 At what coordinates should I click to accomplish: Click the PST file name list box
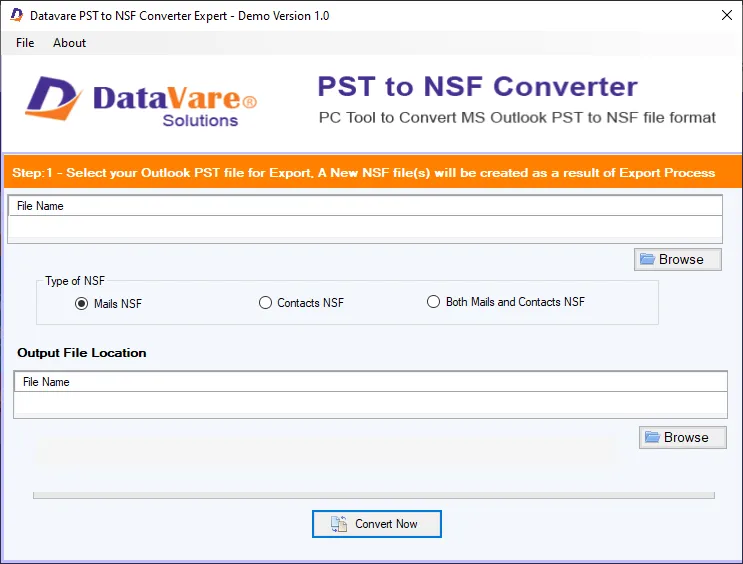pyautogui.click(x=365, y=219)
